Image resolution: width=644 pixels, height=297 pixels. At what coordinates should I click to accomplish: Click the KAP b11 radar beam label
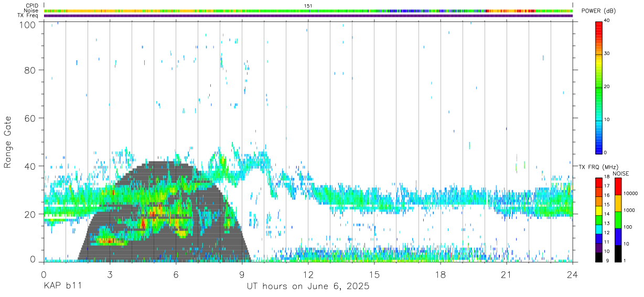(62, 287)
